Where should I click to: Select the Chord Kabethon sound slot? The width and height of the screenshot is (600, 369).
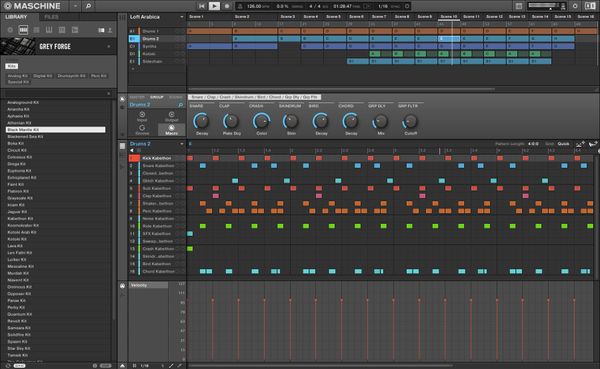coord(157,271)
